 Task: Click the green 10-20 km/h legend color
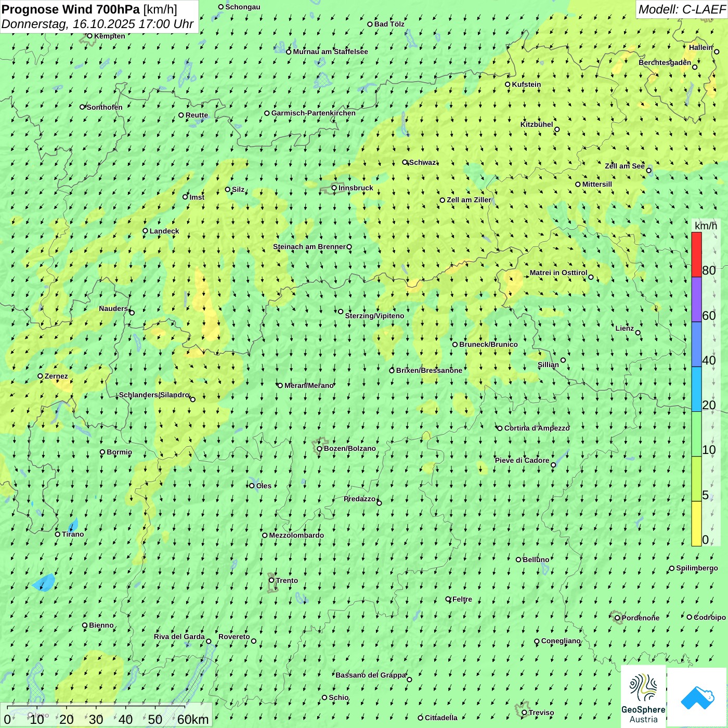pyautogui.click(x=696, y=434)
